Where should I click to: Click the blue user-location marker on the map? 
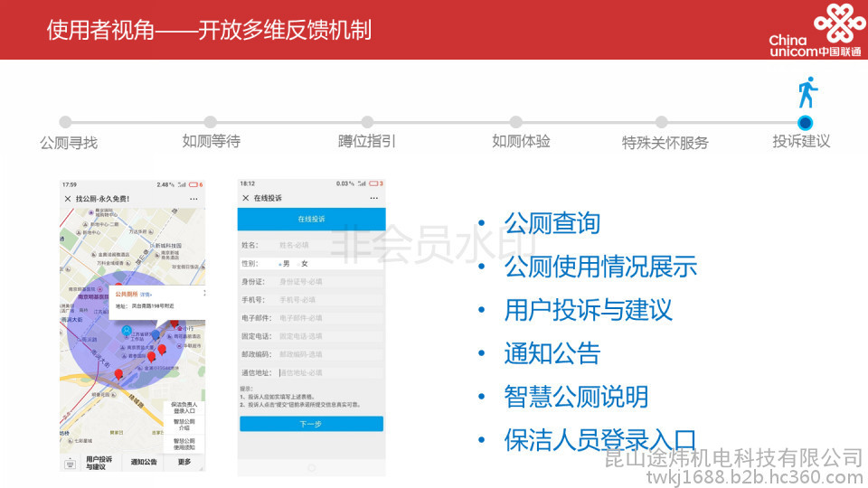(127, 331)
